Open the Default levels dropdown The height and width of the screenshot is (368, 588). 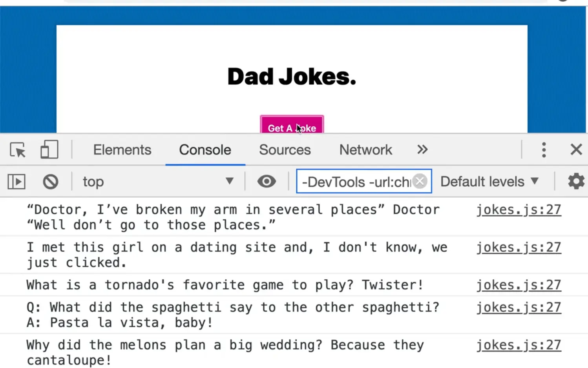point(489,182)
